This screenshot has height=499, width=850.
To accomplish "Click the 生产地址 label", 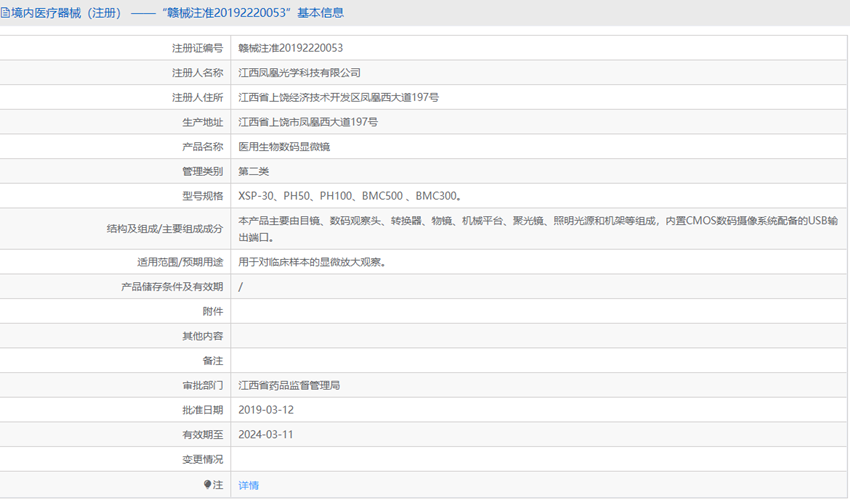I will click(x=203, y=122).
